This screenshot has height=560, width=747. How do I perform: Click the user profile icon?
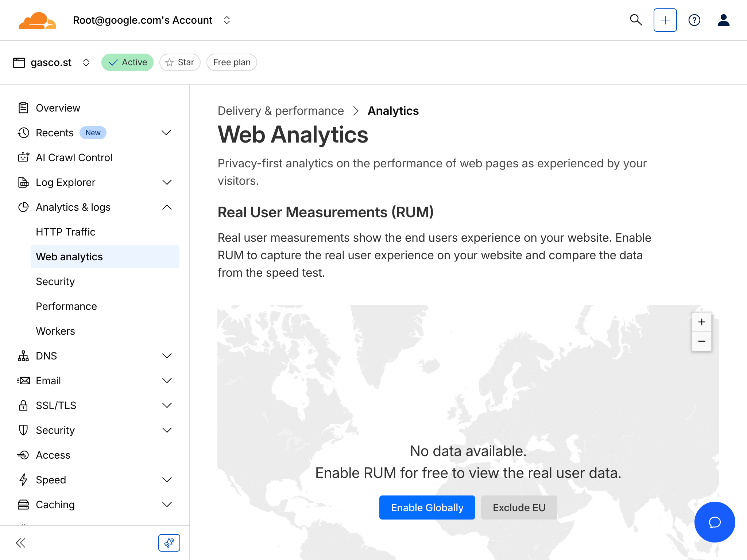click(x=723, y=20)
